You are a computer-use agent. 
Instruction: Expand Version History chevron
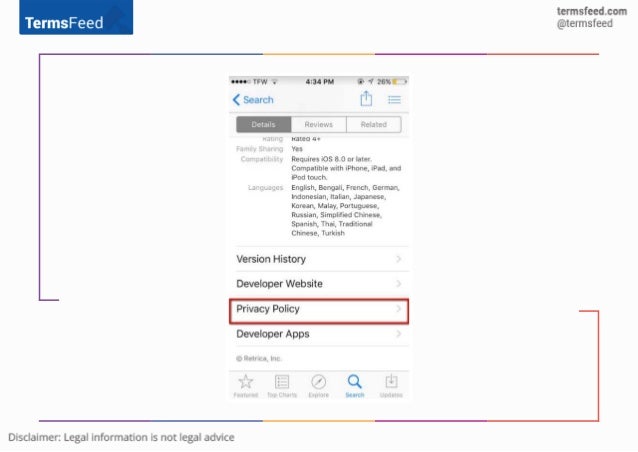[399, 259]
